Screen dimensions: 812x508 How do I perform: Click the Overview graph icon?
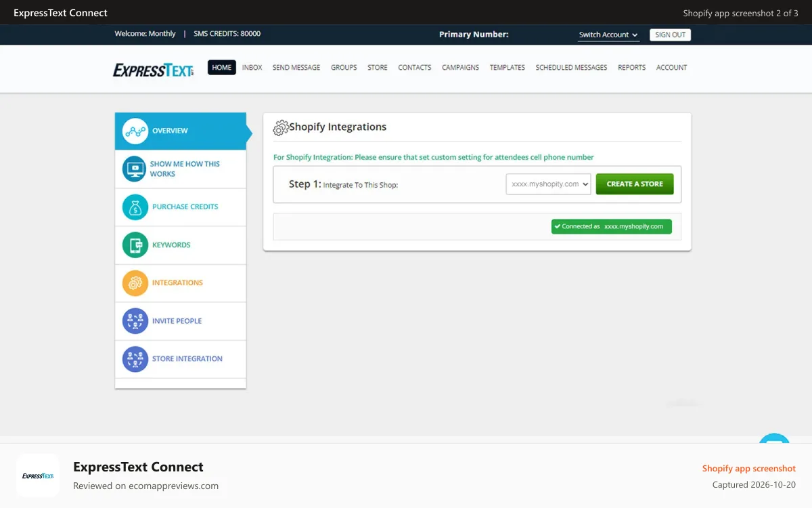[x=135, y=131]
